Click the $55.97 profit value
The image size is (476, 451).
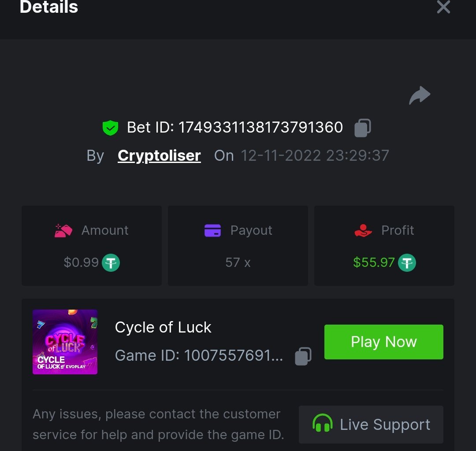coord(374,262)
